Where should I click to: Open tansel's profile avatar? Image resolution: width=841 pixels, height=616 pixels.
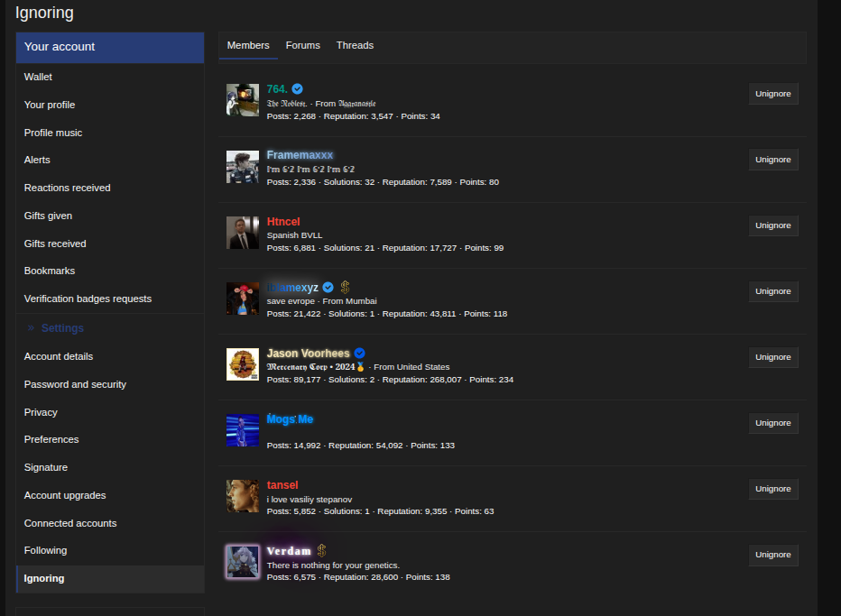pyautogui.click(x=242, y=496)
